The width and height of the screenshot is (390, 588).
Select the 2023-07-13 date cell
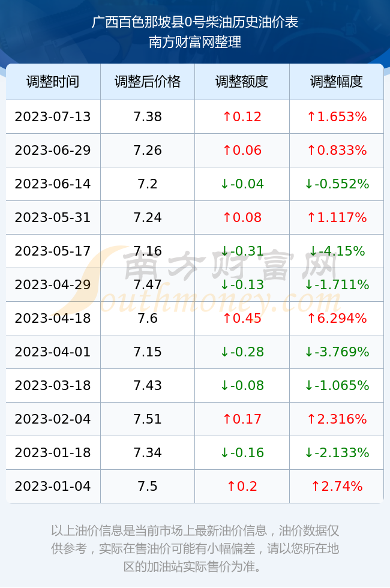[x=53, y=116]
